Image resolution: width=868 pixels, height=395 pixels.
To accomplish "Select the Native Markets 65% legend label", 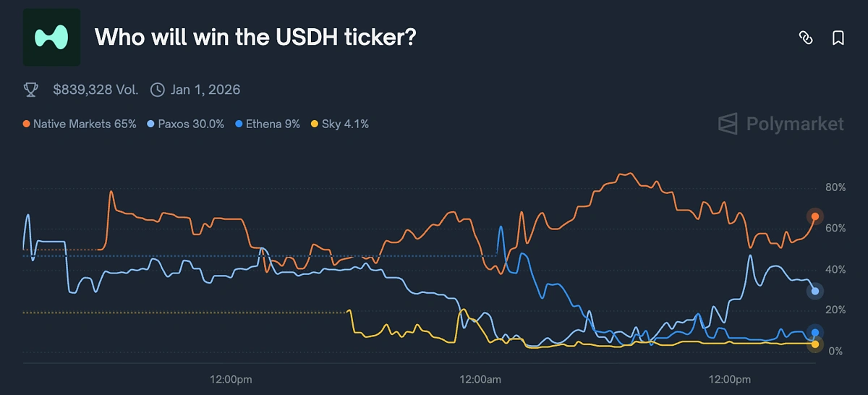I will pyautogui.click(x=85, y=124).
